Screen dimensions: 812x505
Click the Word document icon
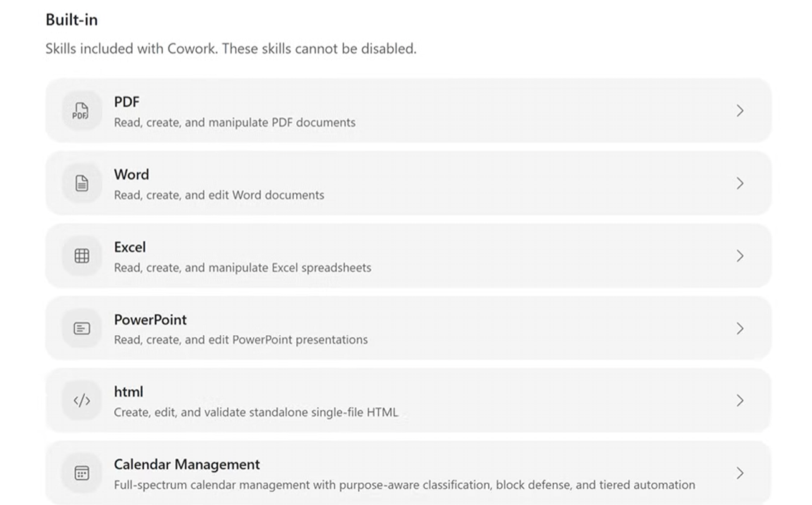click(x=82, y=183)
